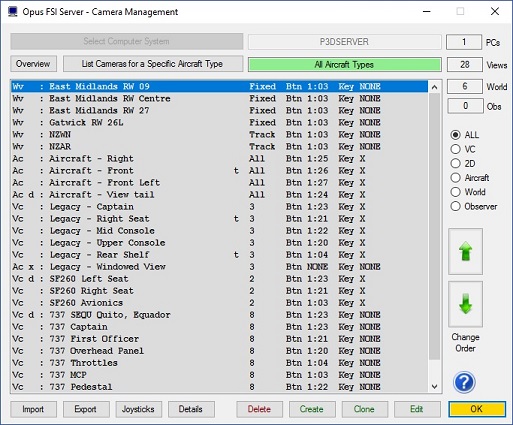
Task: Select the SF260 Avionics row
Action: pos(220,303)
